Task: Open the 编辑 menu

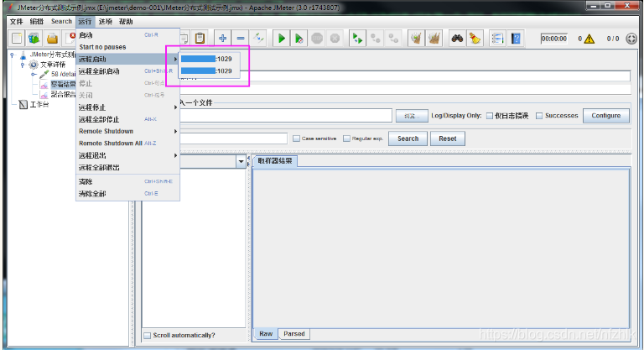Action: [x=37, y=21]
